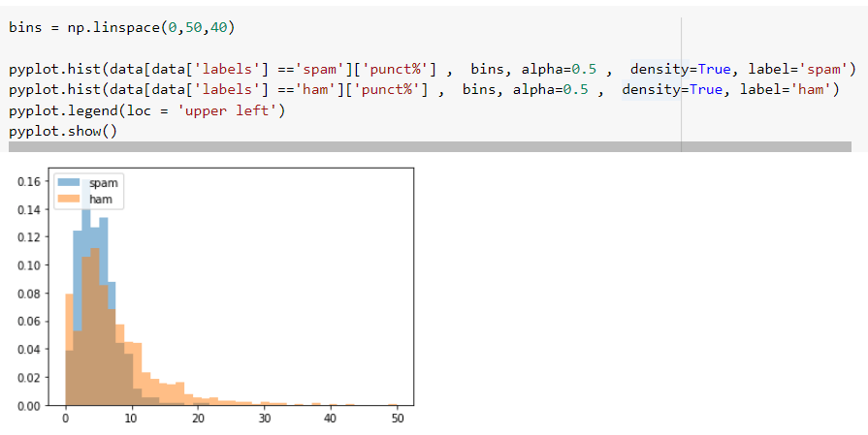Click the horizontal scrollbar below the code cell
868x435 pixels.
(x=430, y=146)
